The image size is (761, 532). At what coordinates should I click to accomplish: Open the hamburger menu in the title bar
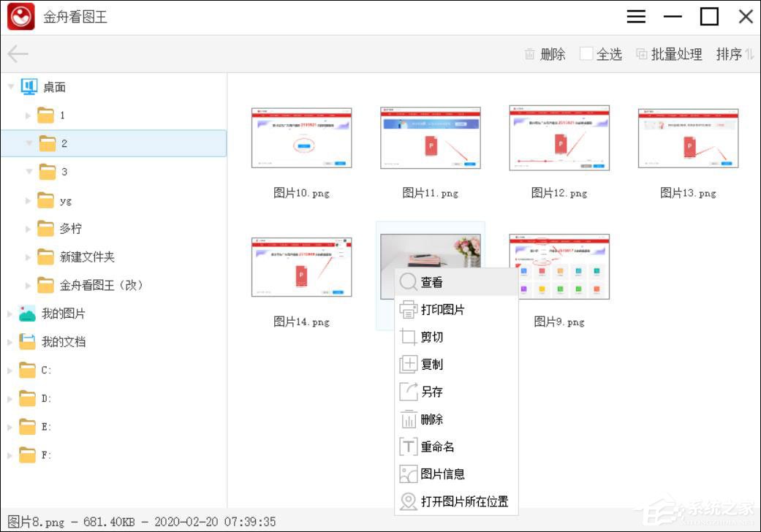pyautogui.click(x=635, y=16)
